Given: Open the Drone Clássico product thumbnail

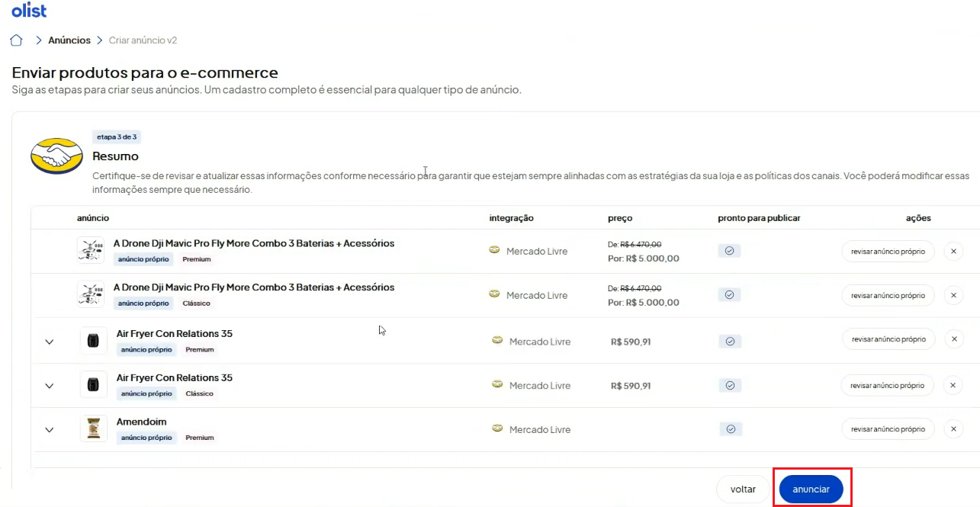Looking at the screenshot, I should pyautogui.click(x=91, y=294).
